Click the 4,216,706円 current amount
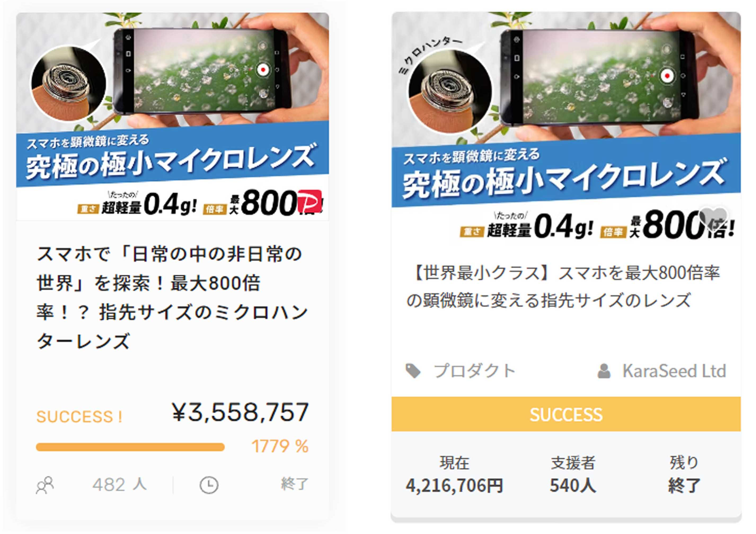The image size is (756, 534). coord(454,486)
